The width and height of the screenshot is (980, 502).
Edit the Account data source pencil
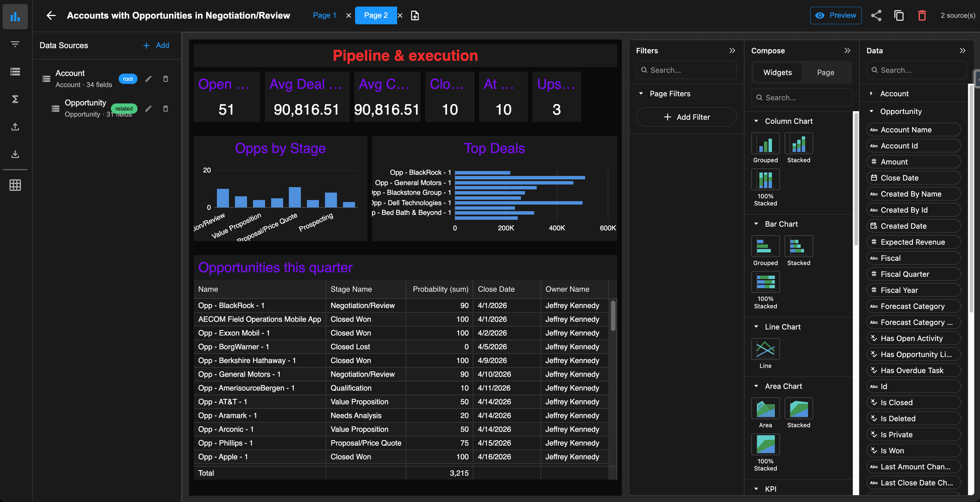(x=148, y=79)
